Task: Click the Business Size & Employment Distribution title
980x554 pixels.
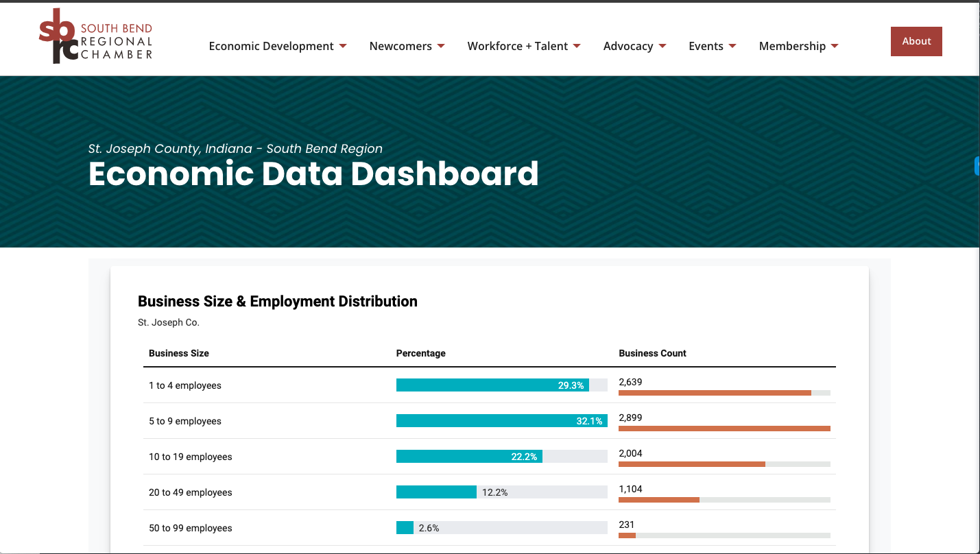Action: point(278,301)
